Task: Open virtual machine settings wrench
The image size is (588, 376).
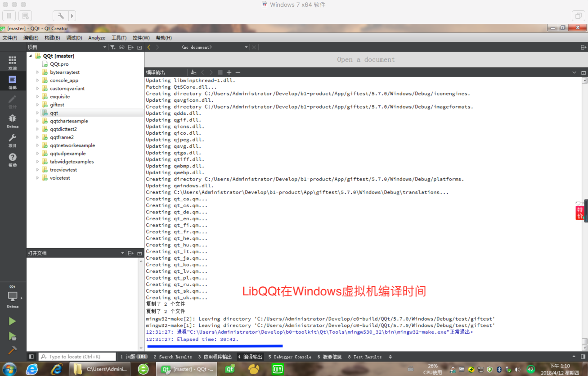Action: pyautogui.click(x=61, y=16)
